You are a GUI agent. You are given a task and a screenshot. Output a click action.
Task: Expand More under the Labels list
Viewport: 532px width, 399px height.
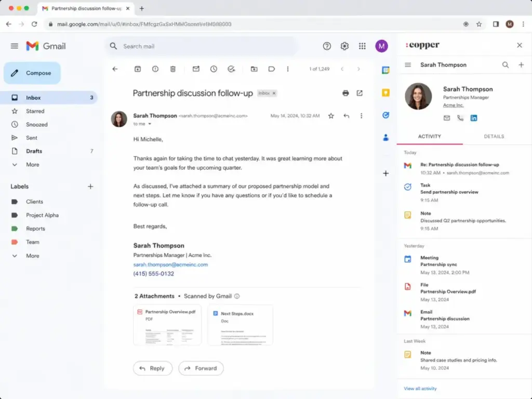[x=32, y=256]
